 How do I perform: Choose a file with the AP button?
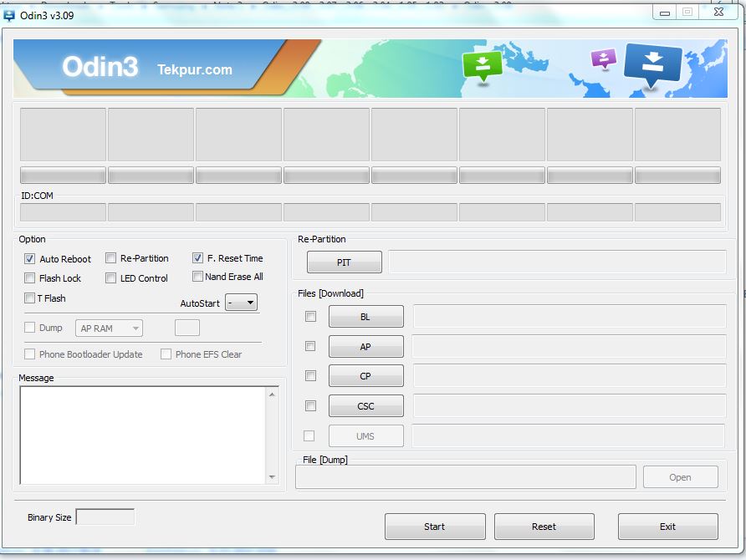[365, 347]
